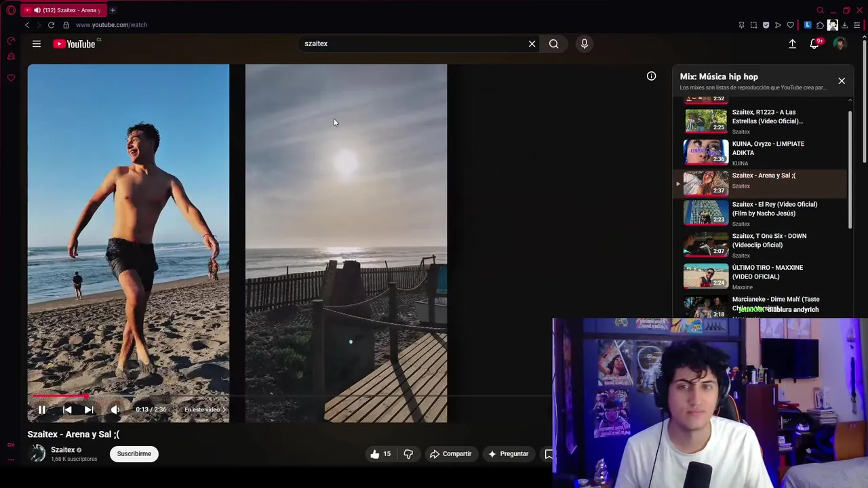This screenshot has height=488, width=868.
Task: Open the Create upload button
Action: point(792,44)
